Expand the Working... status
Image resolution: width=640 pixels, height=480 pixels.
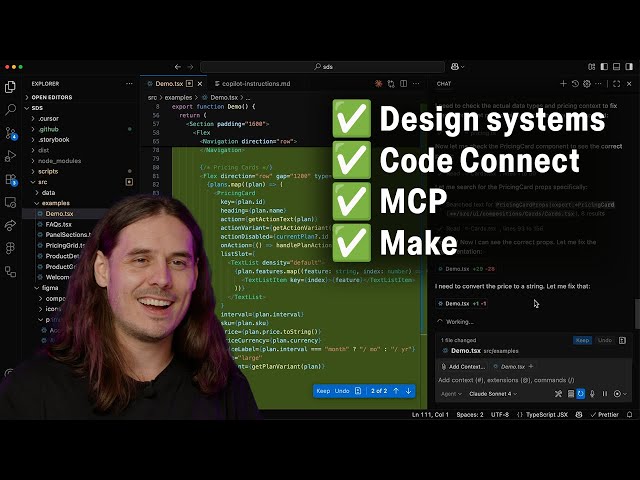click(455, 322)
